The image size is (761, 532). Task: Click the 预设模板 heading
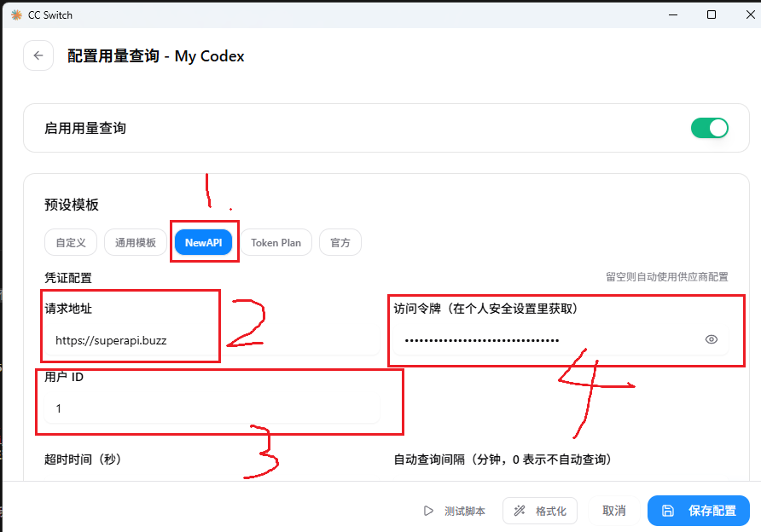tap(72, 205)
